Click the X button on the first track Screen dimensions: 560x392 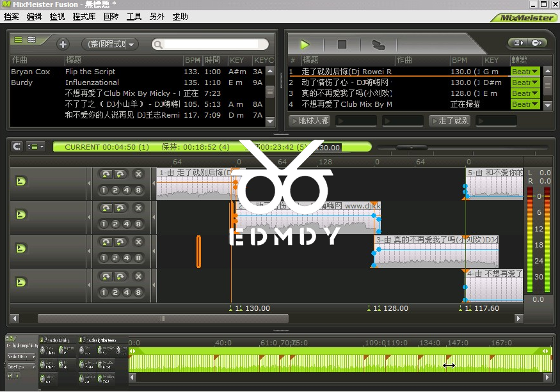(138, 174)
